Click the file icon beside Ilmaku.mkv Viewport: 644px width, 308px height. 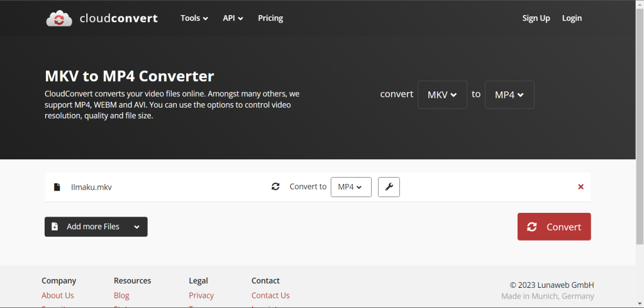(x=57, y=187)
